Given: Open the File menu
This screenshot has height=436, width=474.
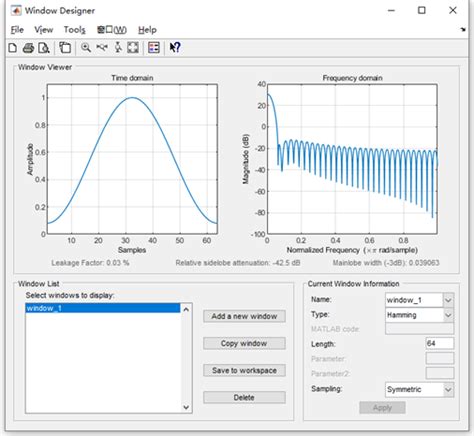Looking at the screenshot, I should click(17, 30).
